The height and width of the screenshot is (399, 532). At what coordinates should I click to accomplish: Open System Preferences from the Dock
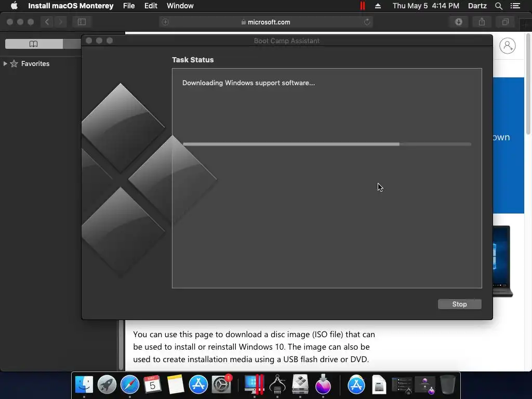point(221,385)
